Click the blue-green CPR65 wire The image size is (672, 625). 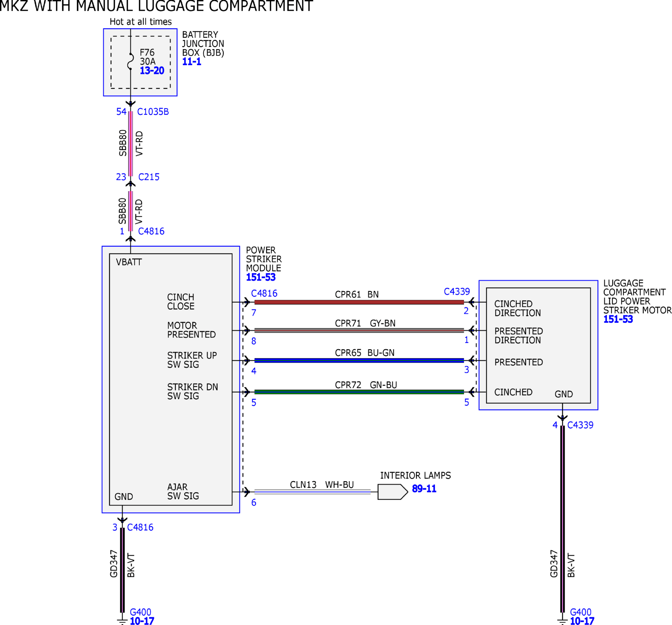tap(359, 360)
